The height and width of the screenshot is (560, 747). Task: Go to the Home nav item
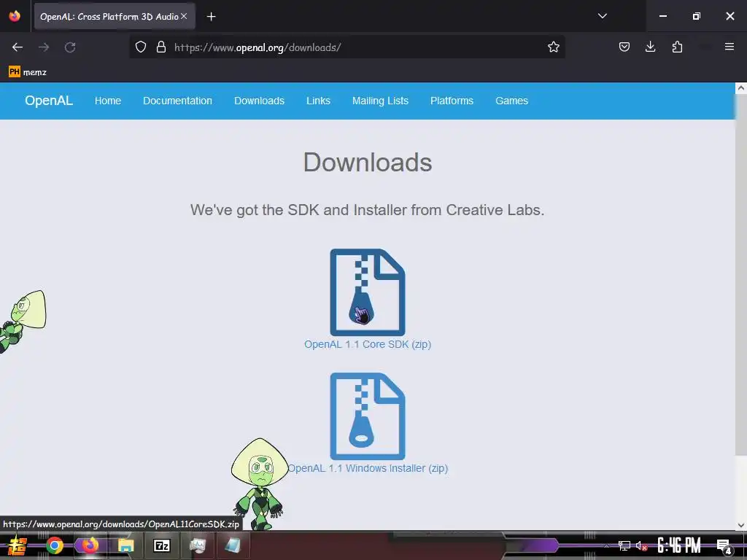pos(108,101)
